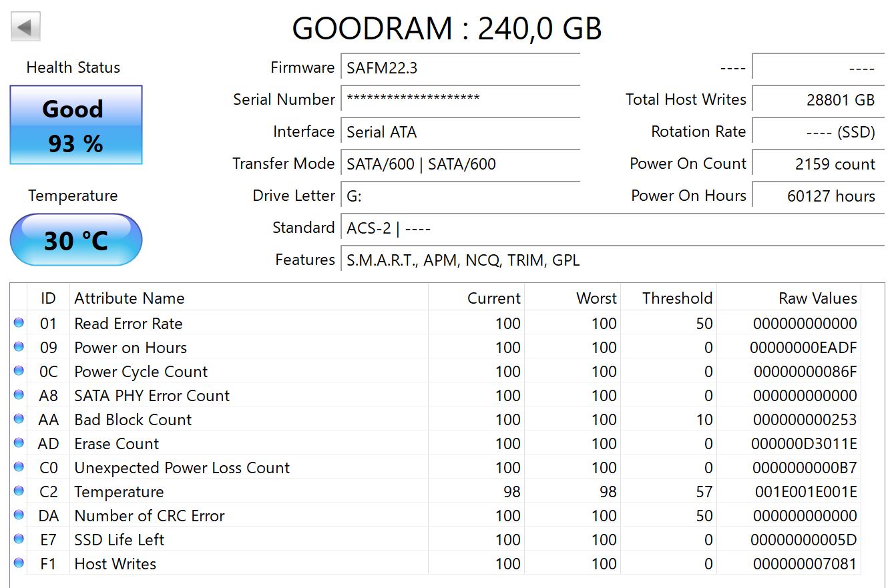Select the Power Cycle Count attribute name

pos(141,372)
